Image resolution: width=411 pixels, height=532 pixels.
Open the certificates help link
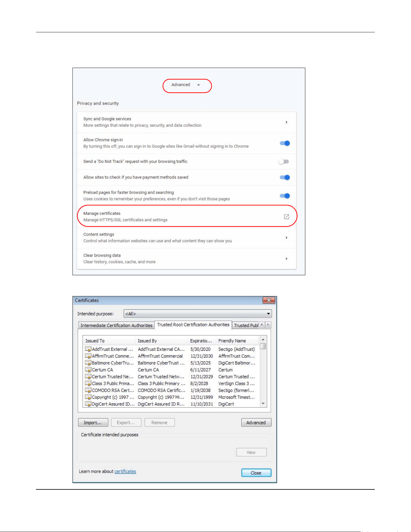[x=125, y=471]
